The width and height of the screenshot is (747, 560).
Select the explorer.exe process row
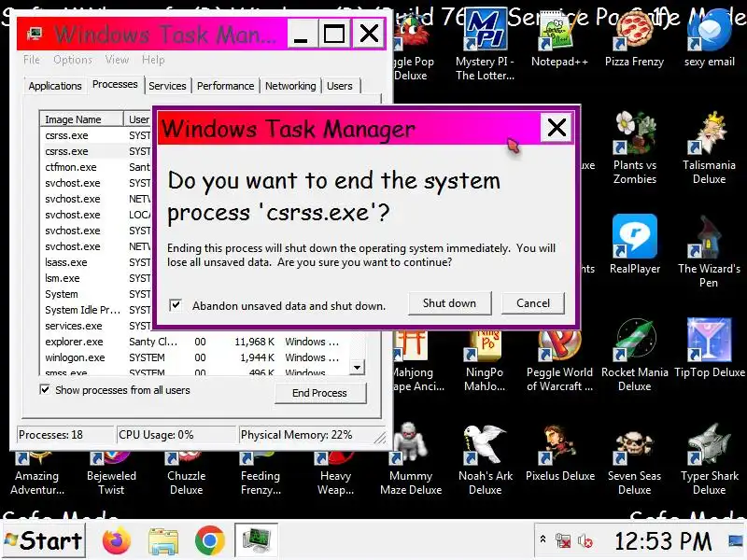[x=195, y=342]
